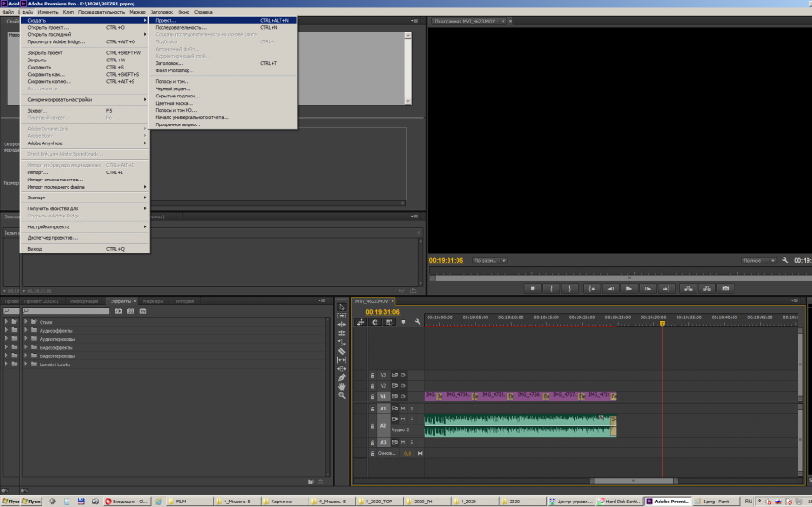Choose Последовательность… in submenu
This screenshot has width=812, height=507.
[x=223, y=27]
